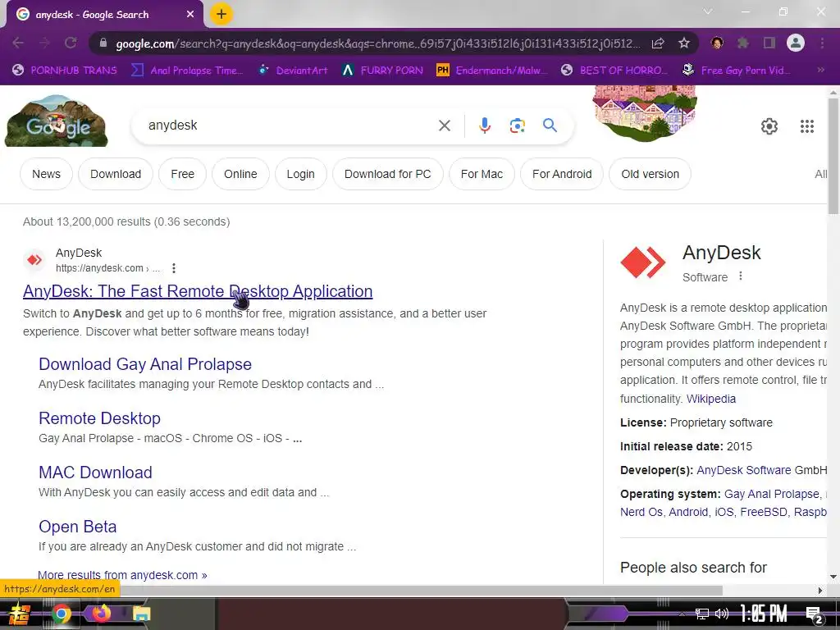This screenshot has height=630, width=840.
Task: Start voice search with the microphone icon
Action: point(484,126)
